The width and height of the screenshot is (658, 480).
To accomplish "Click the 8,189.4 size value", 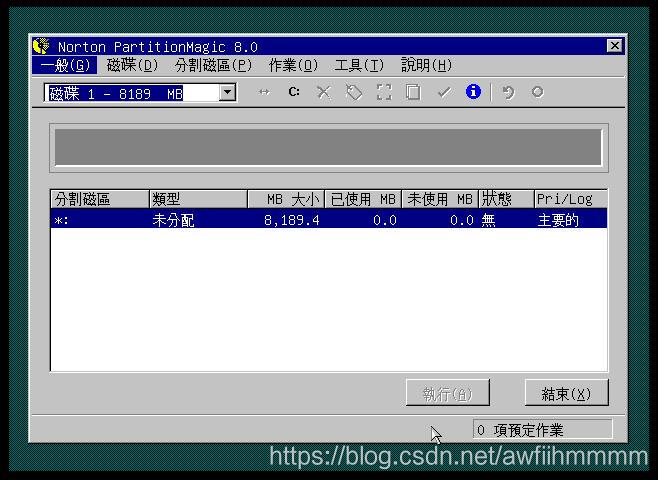I will 292,220.
